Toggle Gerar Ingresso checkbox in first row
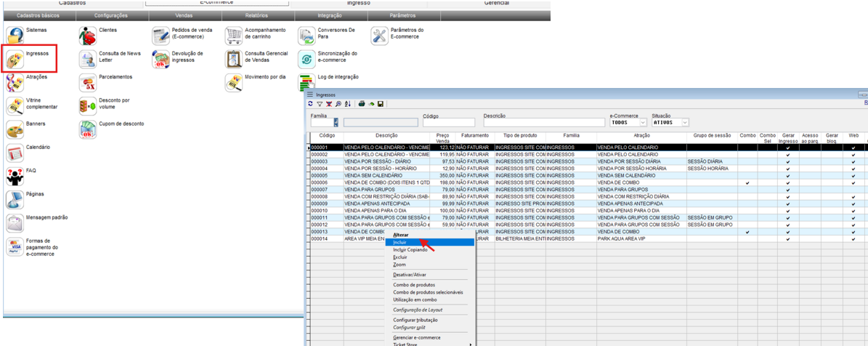This screenshot has height=346, width=868. (788, 148)
